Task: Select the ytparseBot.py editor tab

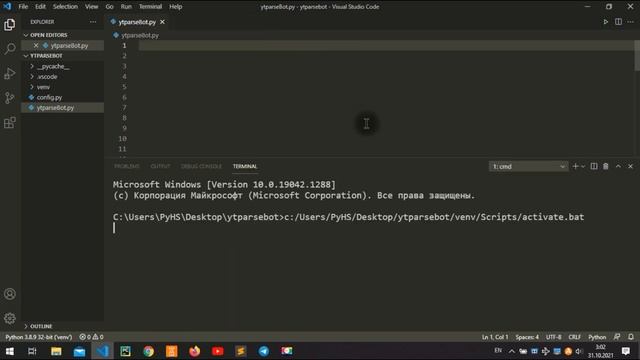Action: tap(137, 22)
